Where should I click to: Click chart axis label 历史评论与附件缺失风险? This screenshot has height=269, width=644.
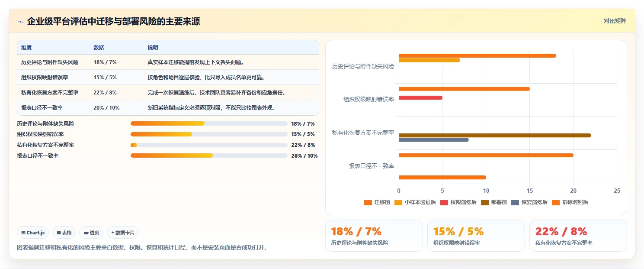tap(363, 67)
